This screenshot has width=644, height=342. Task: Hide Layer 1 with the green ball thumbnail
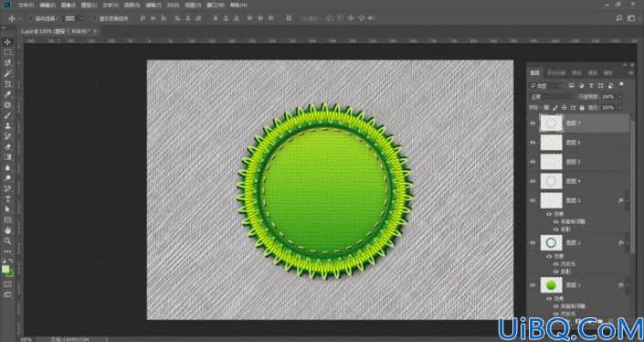point(533,285)
